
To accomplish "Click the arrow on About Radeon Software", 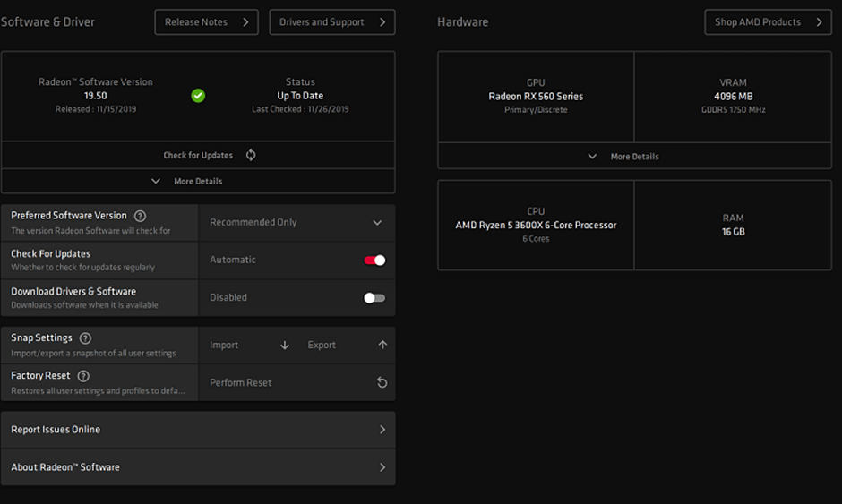I will click(382, 467).
